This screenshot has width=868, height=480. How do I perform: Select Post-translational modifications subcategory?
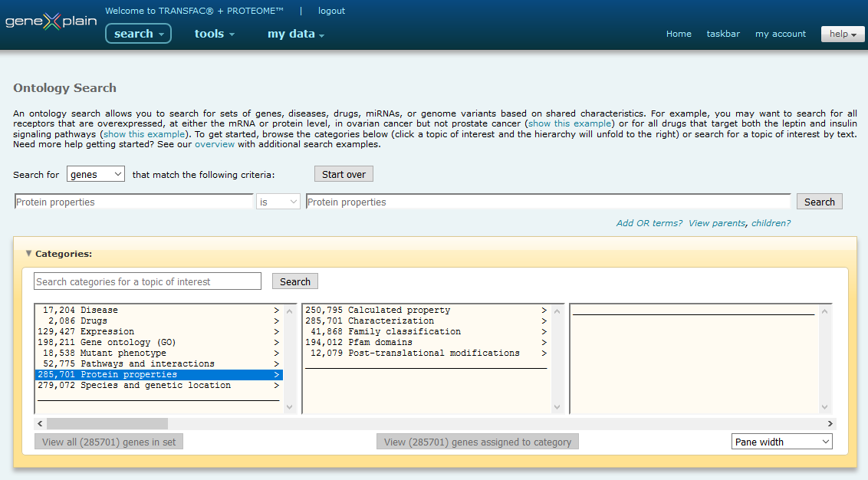pyautogui.click(x=426, y=353)
